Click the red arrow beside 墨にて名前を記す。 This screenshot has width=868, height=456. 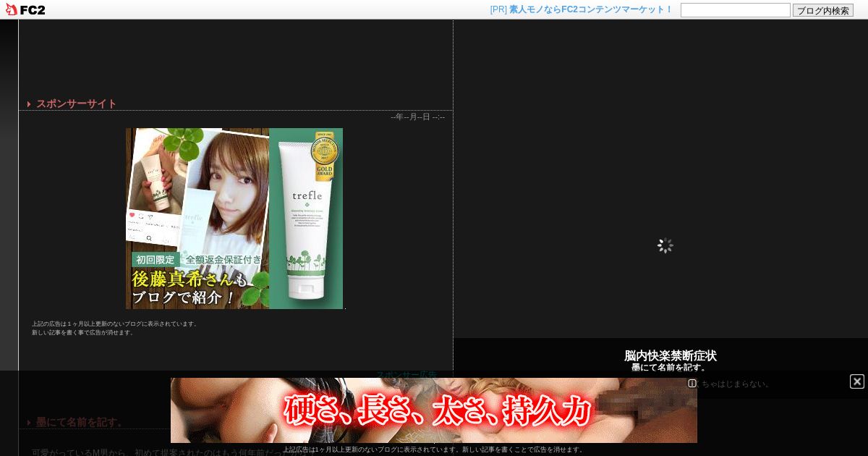pos(29,423)
